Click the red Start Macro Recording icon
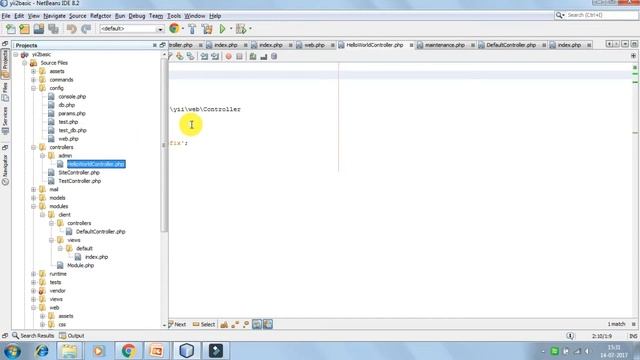This screenshot has height=360, width=640. 229,57
